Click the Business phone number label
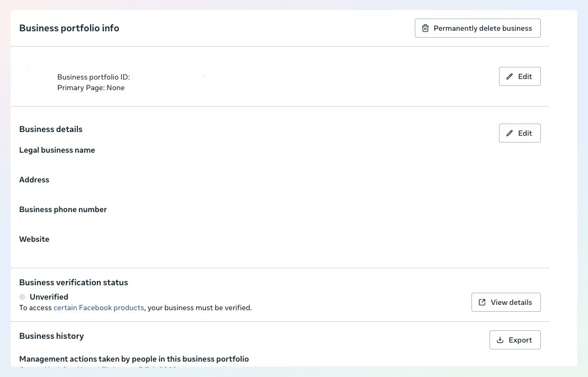 coord(63,209)
